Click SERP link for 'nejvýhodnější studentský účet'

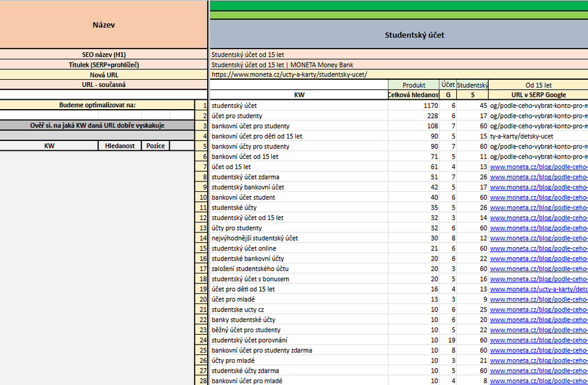coord(538,238)
